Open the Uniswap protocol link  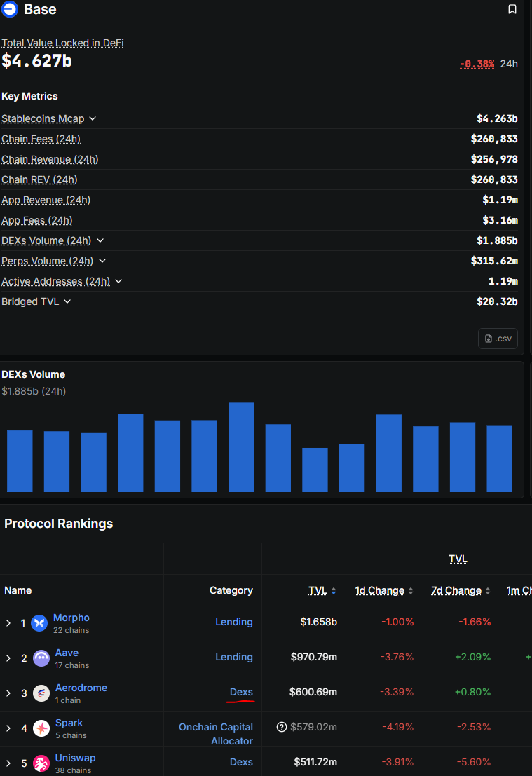[x=75, y=758]
